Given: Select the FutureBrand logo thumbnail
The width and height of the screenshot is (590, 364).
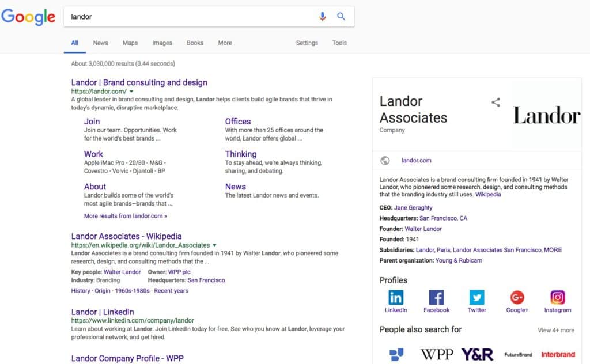Looking at the screenshot, I should (518, 355).
